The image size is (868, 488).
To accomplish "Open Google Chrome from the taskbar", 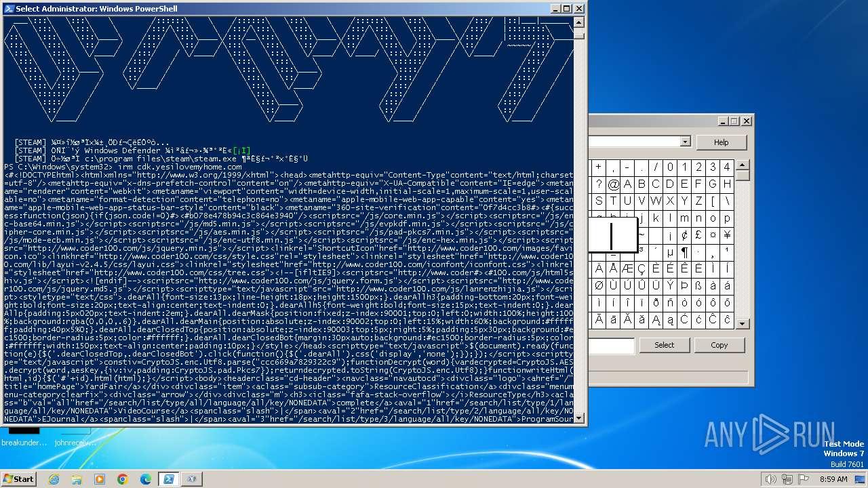I will click(x=123, y=479).
